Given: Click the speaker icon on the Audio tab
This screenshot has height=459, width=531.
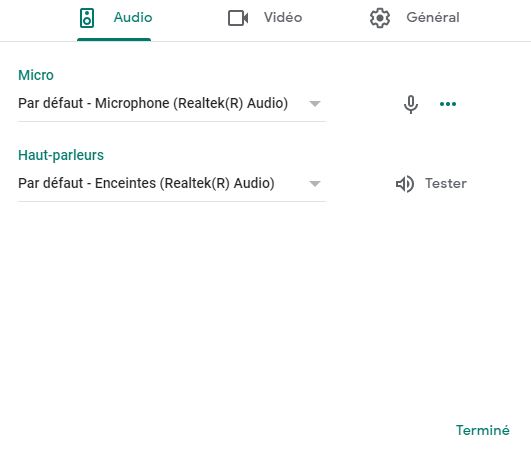Looking at the screenshot, I should [87, 18].
